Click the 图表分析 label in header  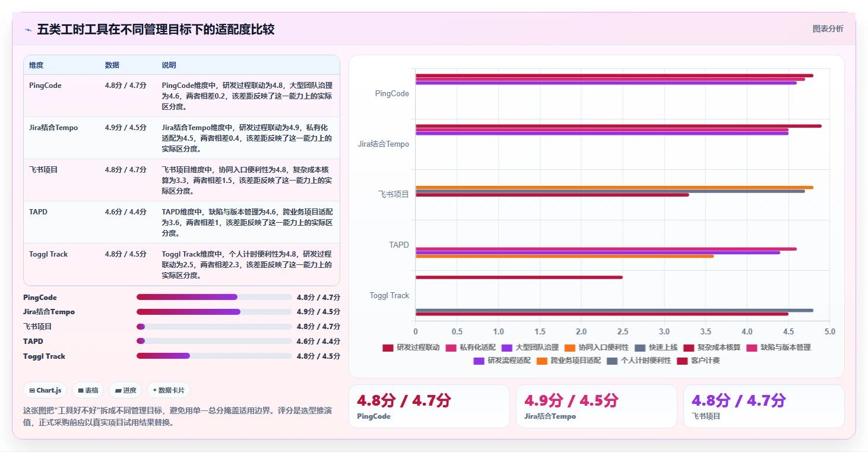[828, 29]
